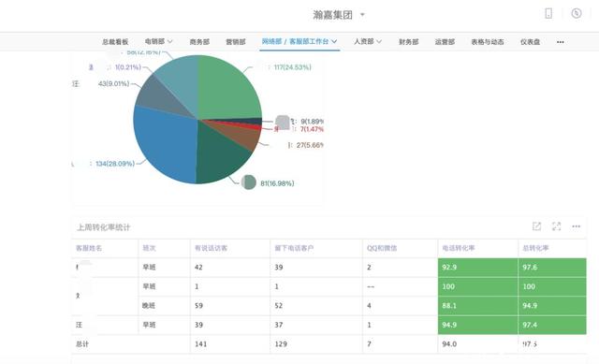Click the clock history icon top right
Viewport: 599px width, 364px height.
pyautogui.click(x=577, y=14)
